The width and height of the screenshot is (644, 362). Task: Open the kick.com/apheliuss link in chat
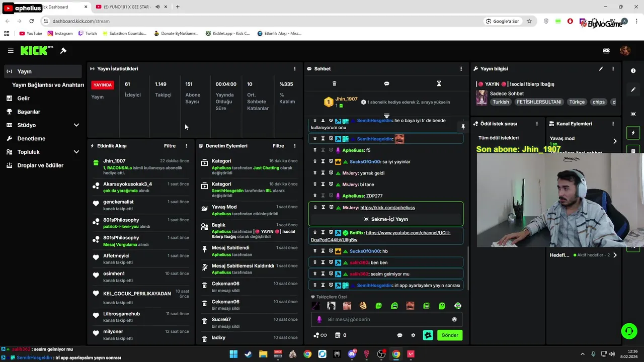click(x=387, y=208)
